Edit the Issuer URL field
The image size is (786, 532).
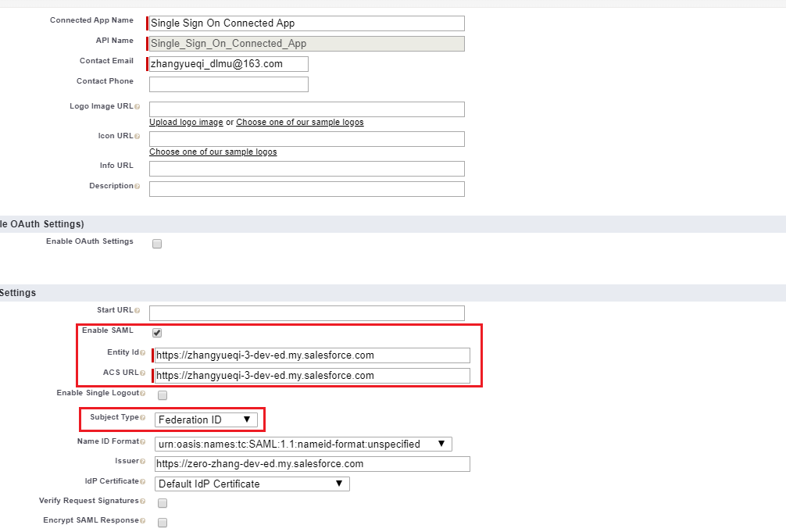pyautogui.click(x=313, y=464)
